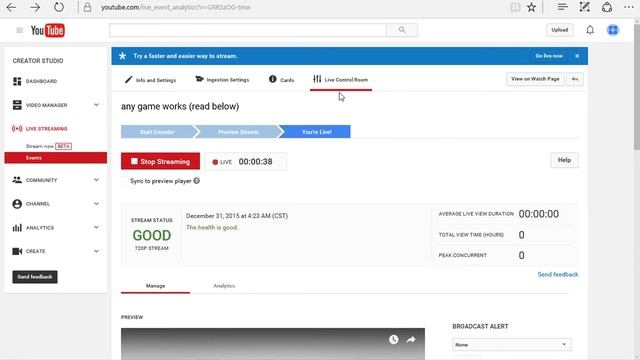Click the CREATOR STUDIO heading
This screenshot has width=640, height=360.
[x=38, y=61]
